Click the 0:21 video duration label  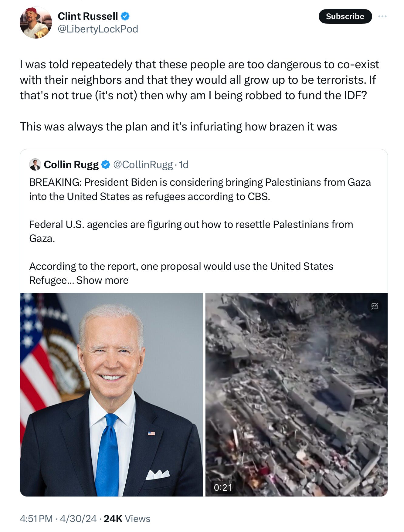coord(223,487)
